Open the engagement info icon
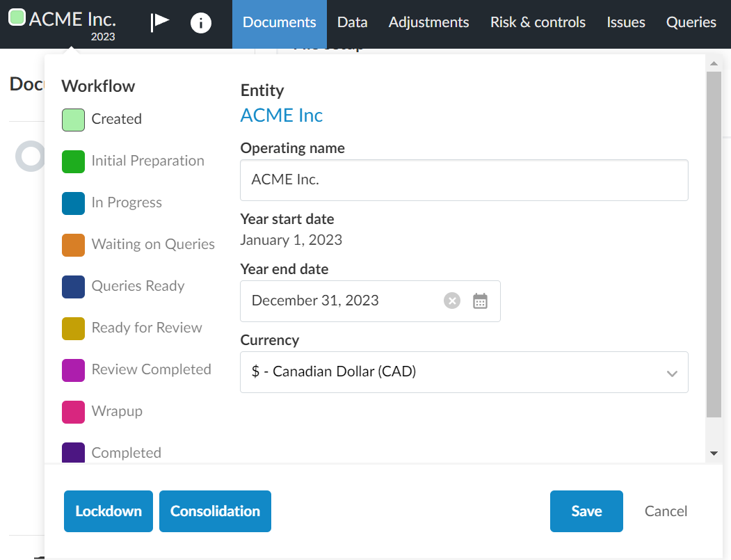 (x=201, y=23)
